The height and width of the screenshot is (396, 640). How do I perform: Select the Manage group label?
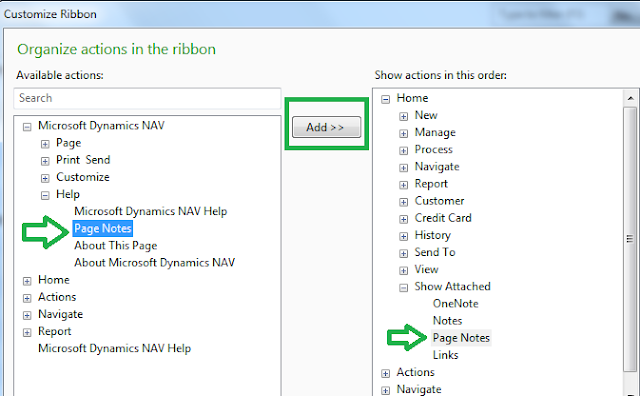(435, 132)
